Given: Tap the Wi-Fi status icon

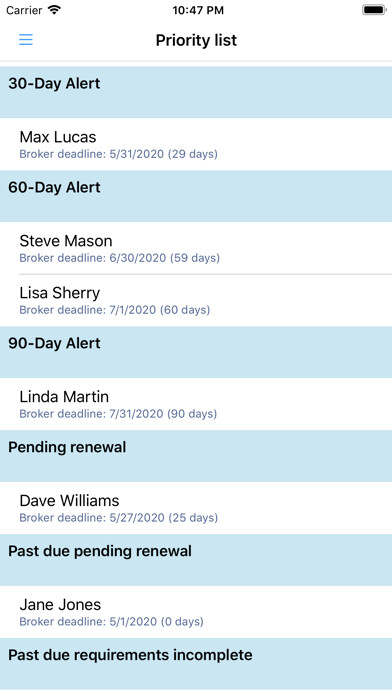Looking at the screenshot, I should coord(55,10).
